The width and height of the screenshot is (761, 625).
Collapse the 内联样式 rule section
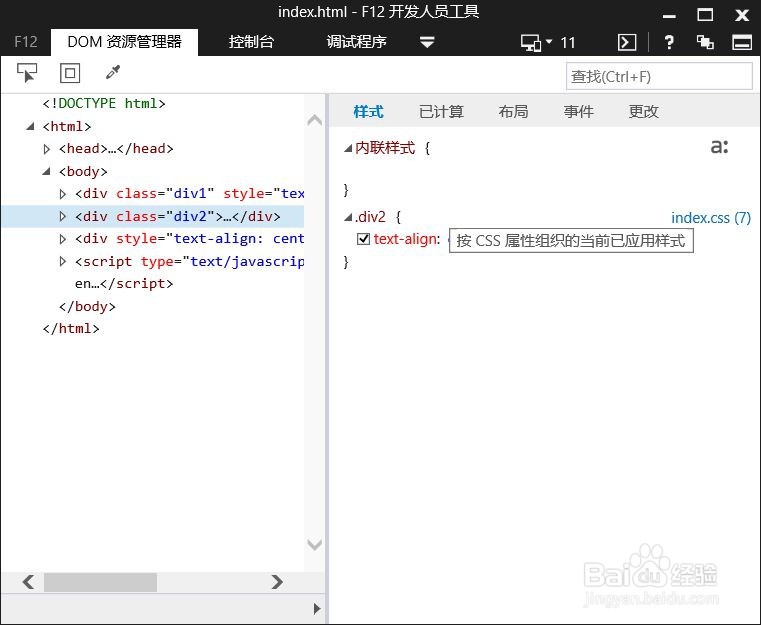point(348,148)
